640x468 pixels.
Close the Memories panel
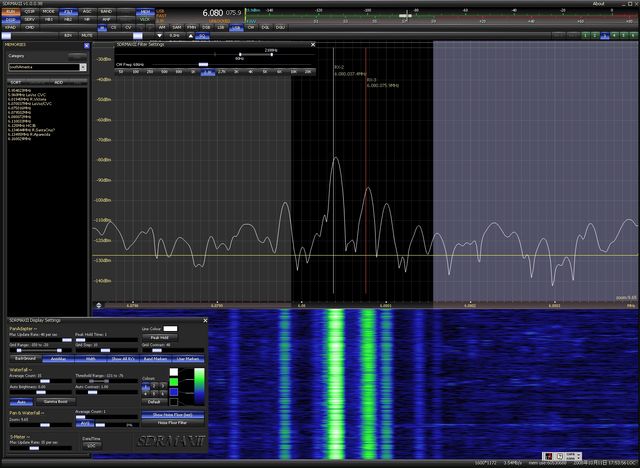point(85,45)
